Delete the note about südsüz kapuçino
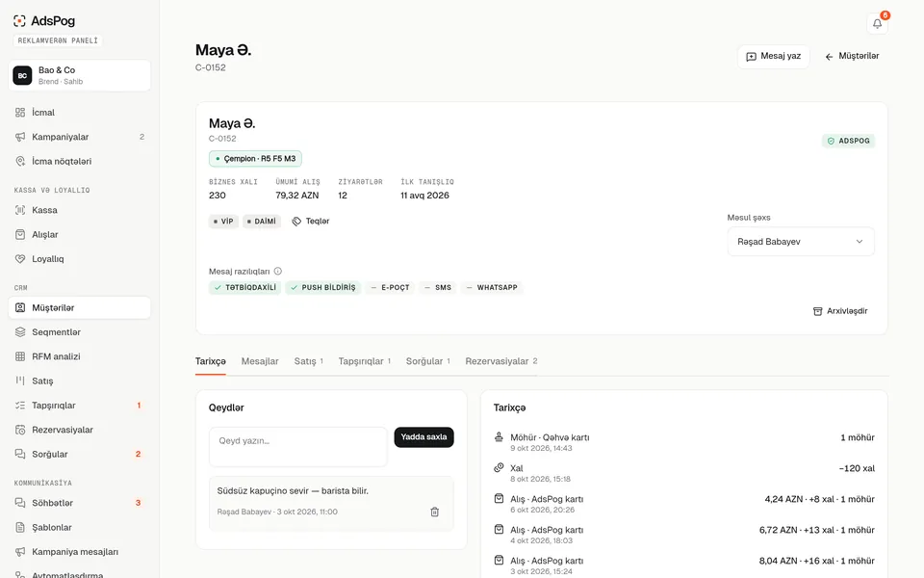924x578 pixels. click(434, 512)
